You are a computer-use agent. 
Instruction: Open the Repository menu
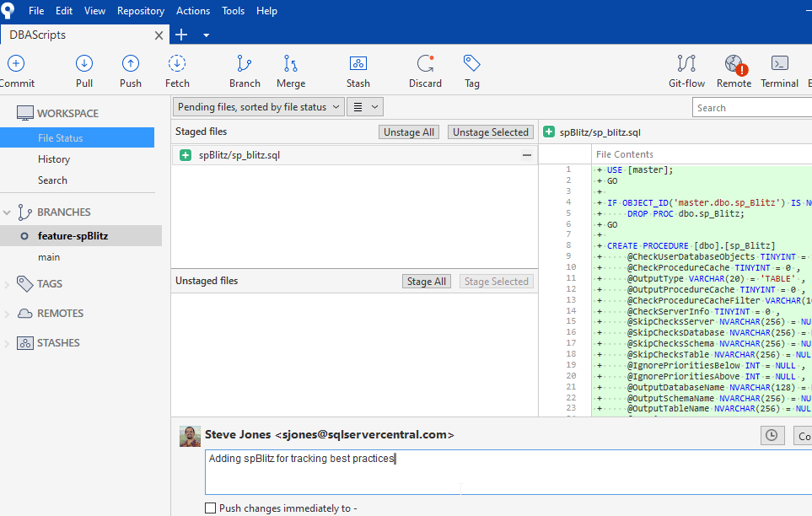(x=141, y=11)
